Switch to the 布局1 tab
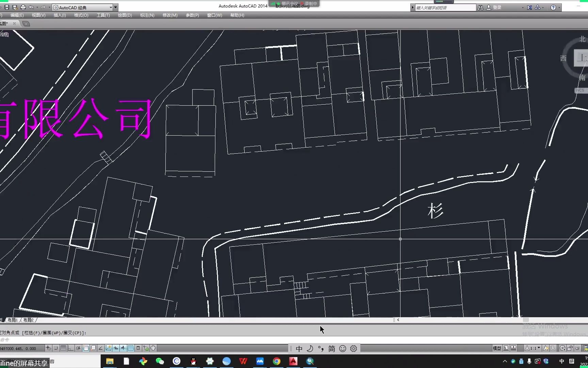This screenshot has height=368, width=588. point(13,320)
